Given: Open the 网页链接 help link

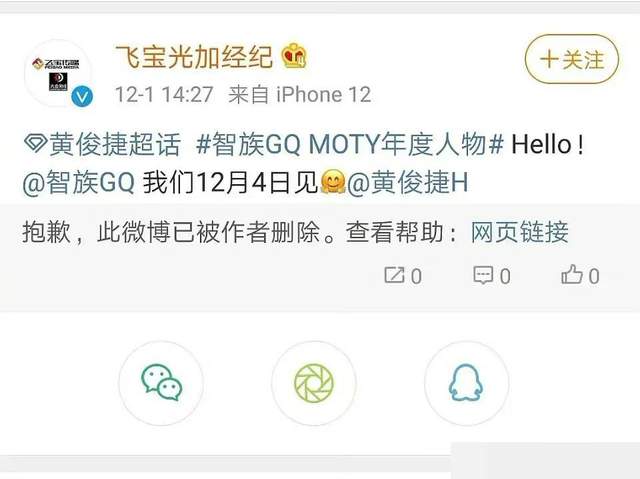Looking at the screenshot, I should [x=520, y=232].
